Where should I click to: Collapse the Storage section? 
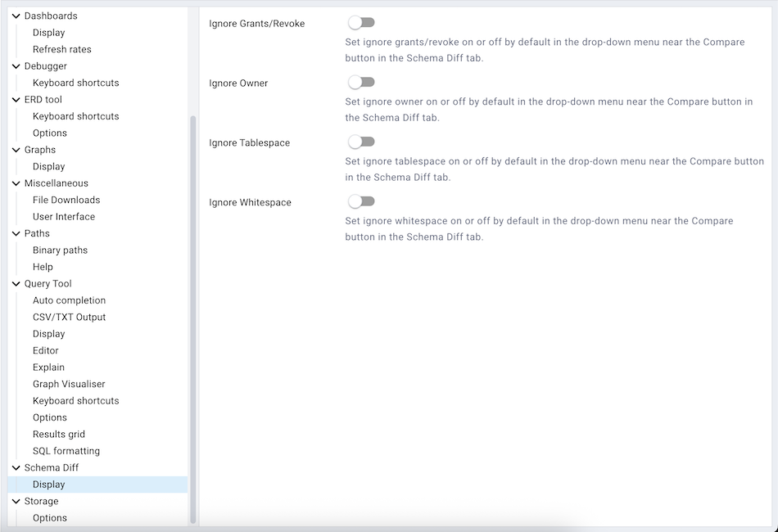[15, 501]
